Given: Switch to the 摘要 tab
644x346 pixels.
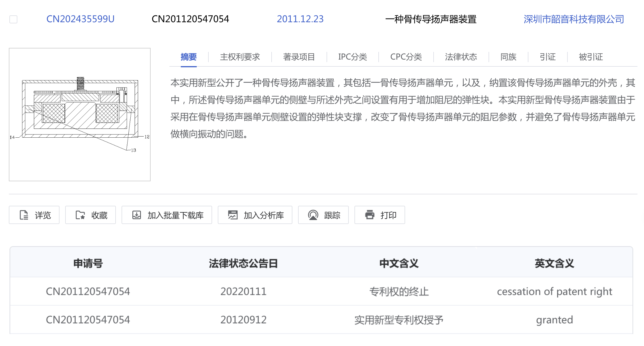Looking at the screenshot, I should (188, 57).
